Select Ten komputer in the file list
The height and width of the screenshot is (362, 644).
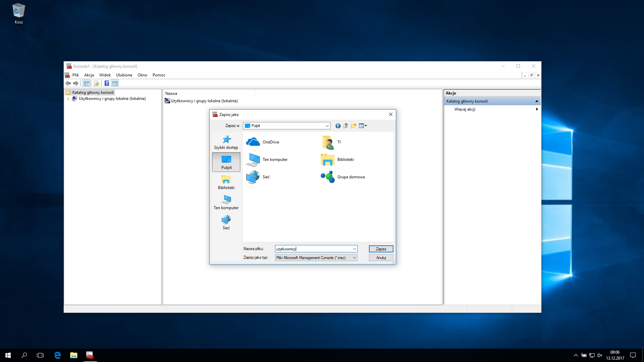pyautogui.click(x=267, y=160)
